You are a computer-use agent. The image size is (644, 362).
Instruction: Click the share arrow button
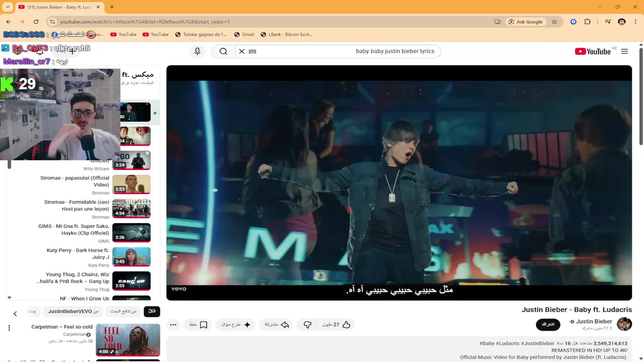point(277,325)
